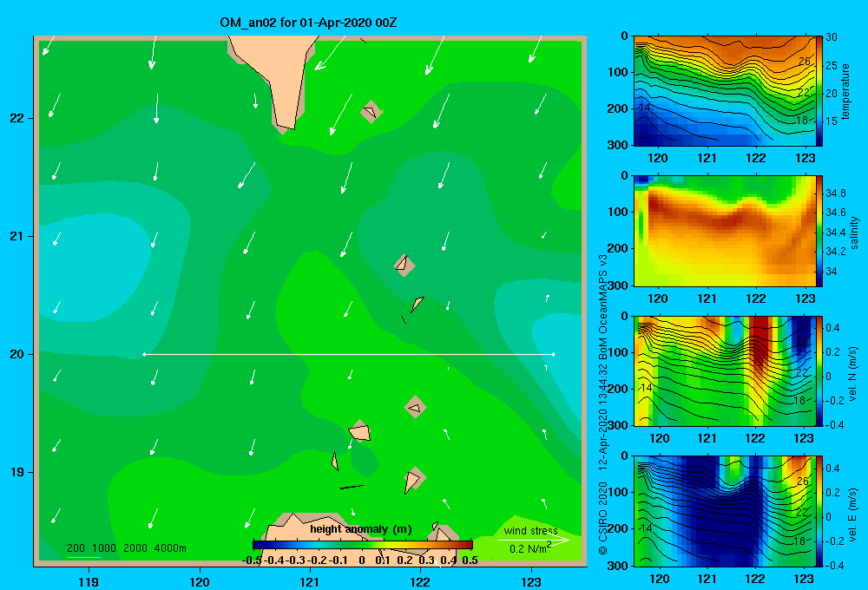Click latitude tick label 20 on main map axis
868x590 pixels.
[17, 354]
